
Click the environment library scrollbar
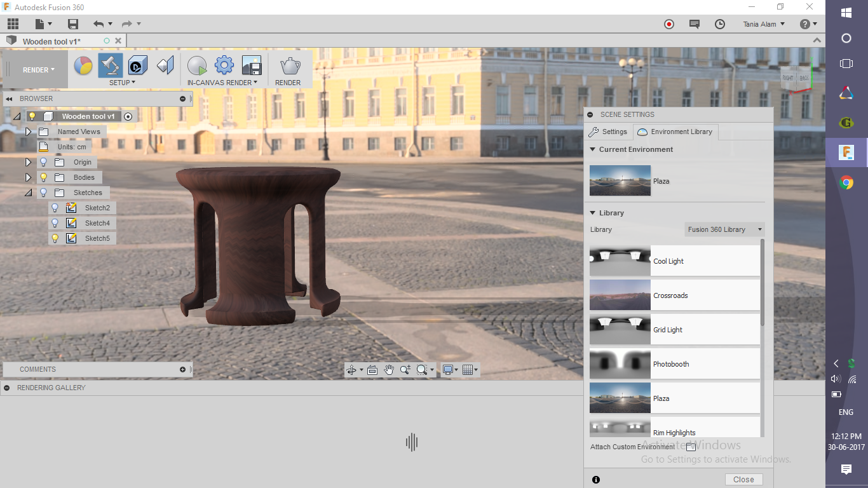(x=763, y=283)
